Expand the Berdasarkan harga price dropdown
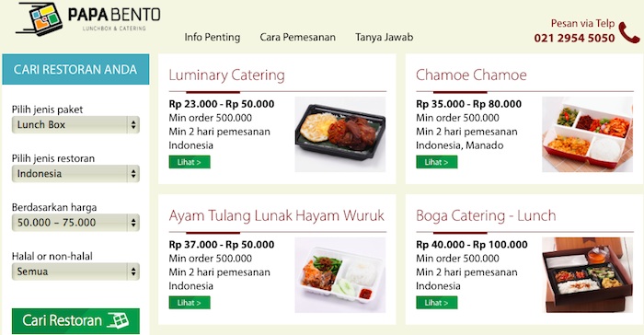 click(x=75, y=223)
